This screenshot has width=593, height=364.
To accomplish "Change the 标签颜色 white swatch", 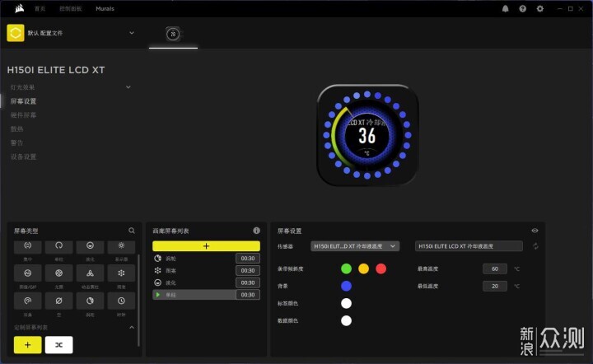I will (x=346, y=303).
